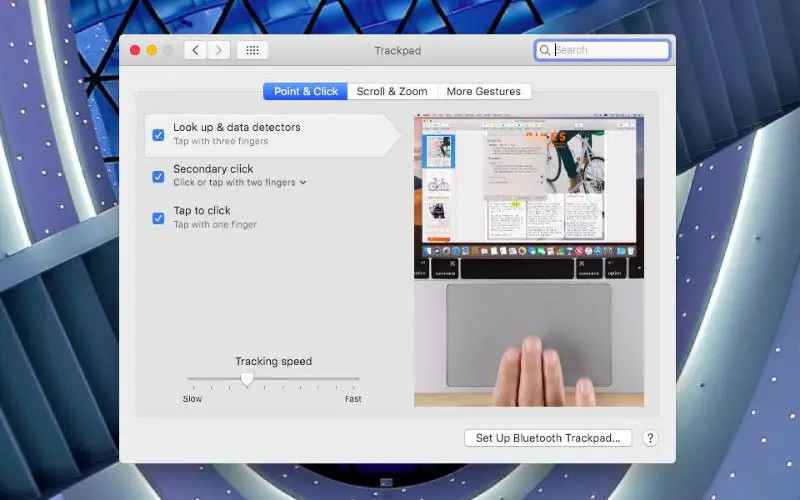Show all preferences via grid icon
This screenshot has height=500, width=800.
click(x=253, y=50)
